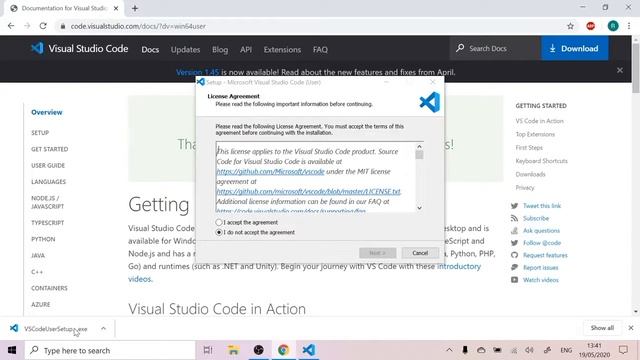
Task: Click the Type here to search box
Action: [110, 350]
